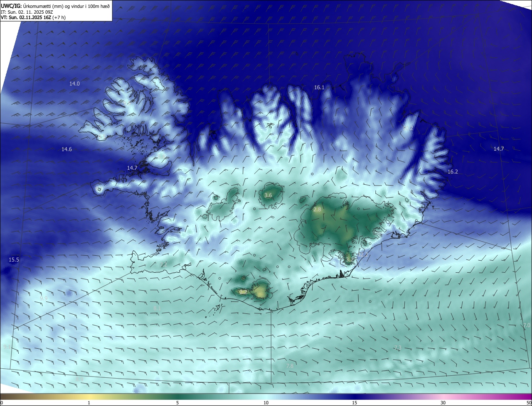Click the color scale tick labeled 30

pyautogui.click(x=443, y=403)
